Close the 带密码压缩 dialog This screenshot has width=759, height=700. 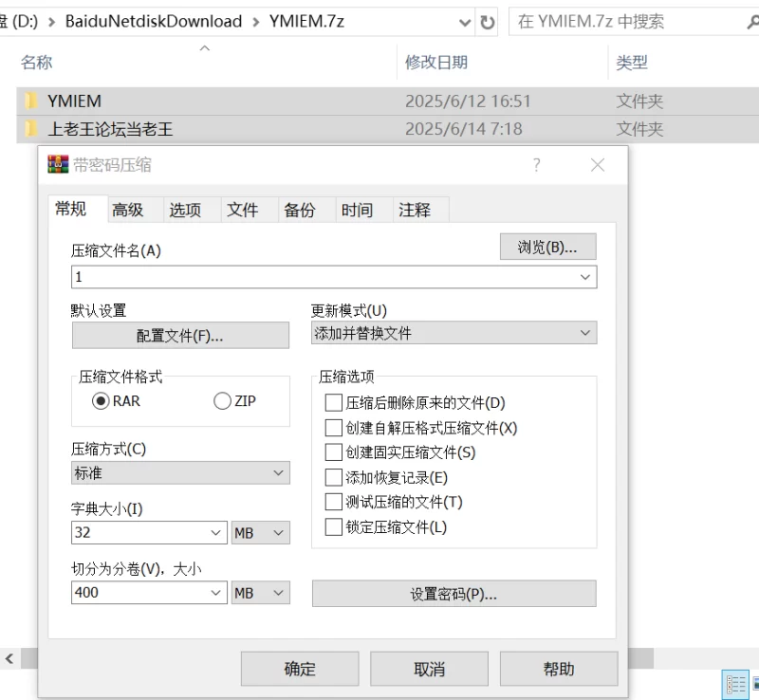coord(598,165)
